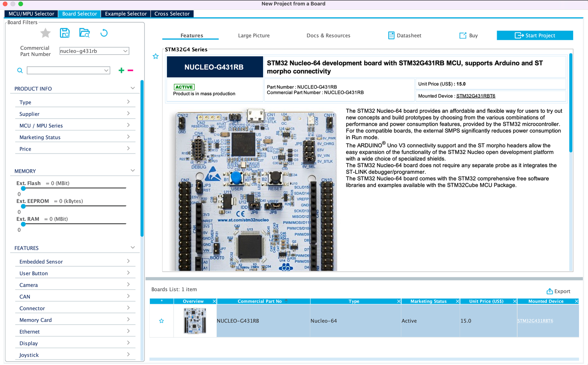Reset all board filters with refresh icon
The width and height of the screenshot is (588, 365).
tap(104, 33)
